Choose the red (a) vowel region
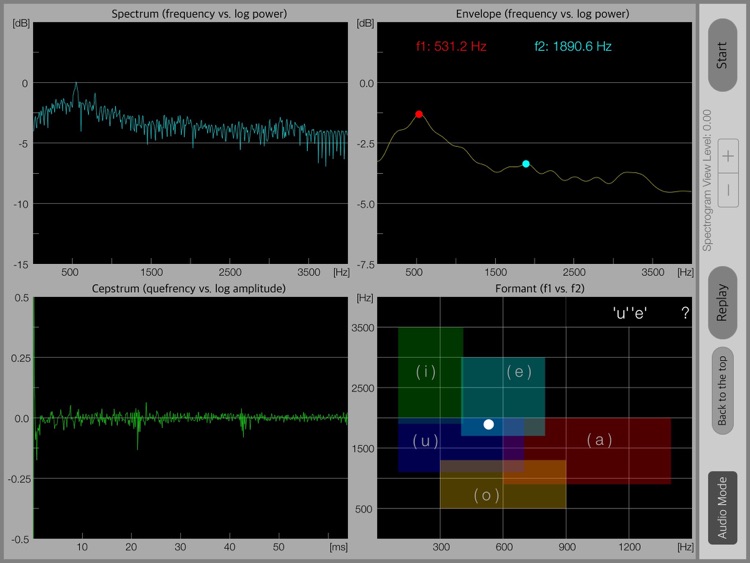The image size is (750, 563). (x=600, y=440)
